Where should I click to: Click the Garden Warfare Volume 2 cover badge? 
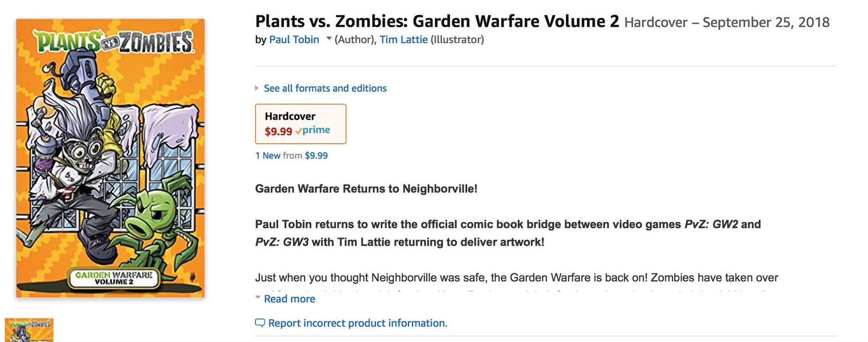[x=114, y=278]
